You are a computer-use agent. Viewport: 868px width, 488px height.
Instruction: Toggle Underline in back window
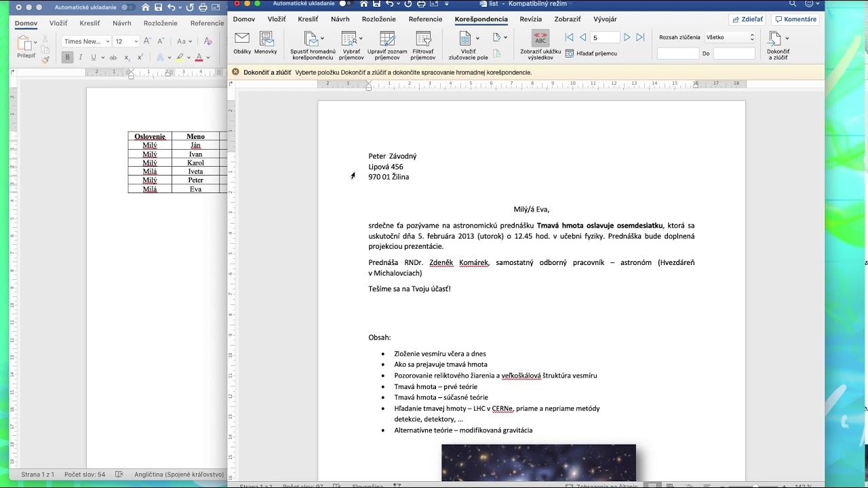click(x=94, y=58)
